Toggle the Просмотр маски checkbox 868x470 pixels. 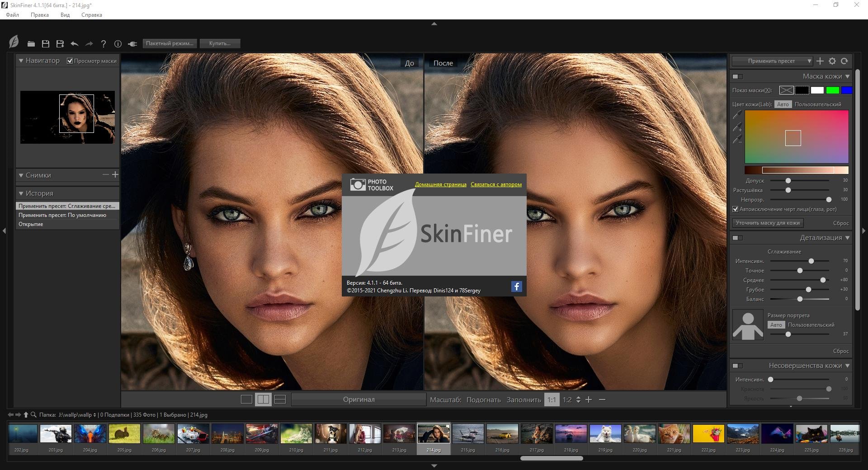pyautogui.click(x=70, y=61)
